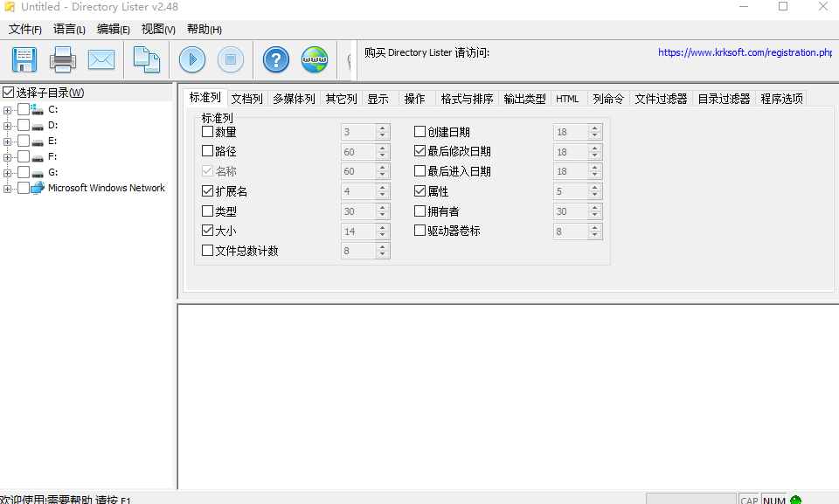Viewport: 839px width, 504px height.
Task: Expand the Microsoft Windows Network node
Action: click(x=7, y=189)
